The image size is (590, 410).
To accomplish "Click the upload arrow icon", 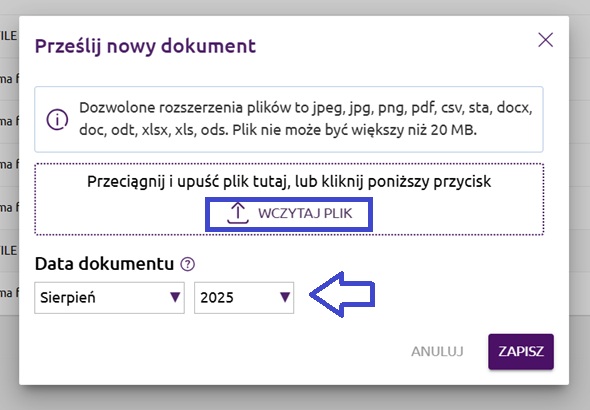I will (x=238, y=213).
